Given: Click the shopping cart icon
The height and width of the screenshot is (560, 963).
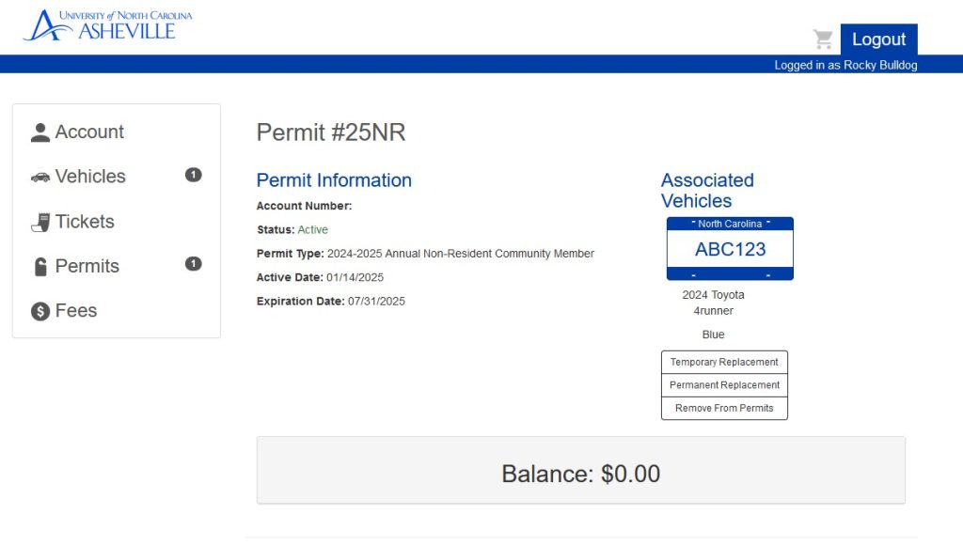Looking at the screenshot, I should (x=824, y=39).
